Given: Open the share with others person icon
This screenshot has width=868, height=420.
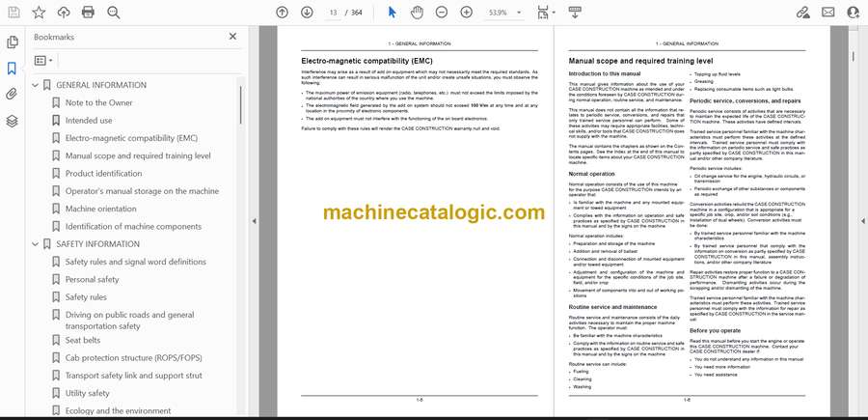Looking at the screenshot, I should 854,13.
